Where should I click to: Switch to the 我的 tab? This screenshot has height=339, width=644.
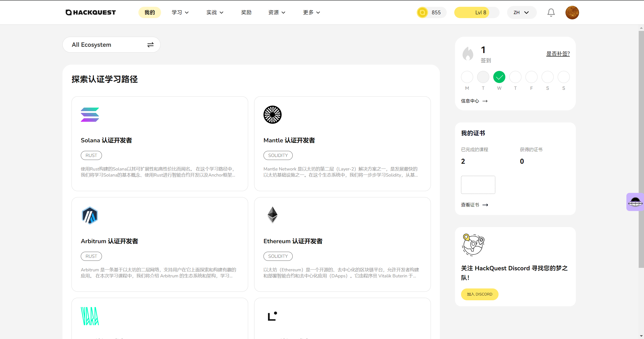(x=149, y=13)
